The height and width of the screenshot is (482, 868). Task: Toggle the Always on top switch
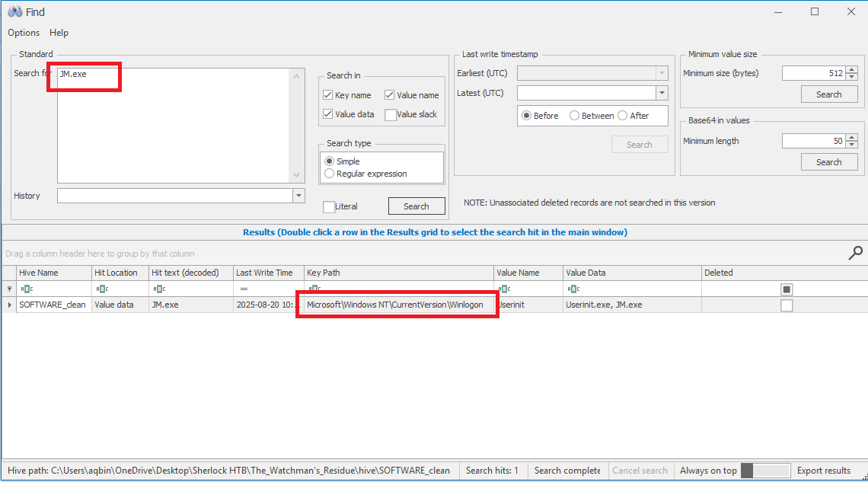(764, 471)
